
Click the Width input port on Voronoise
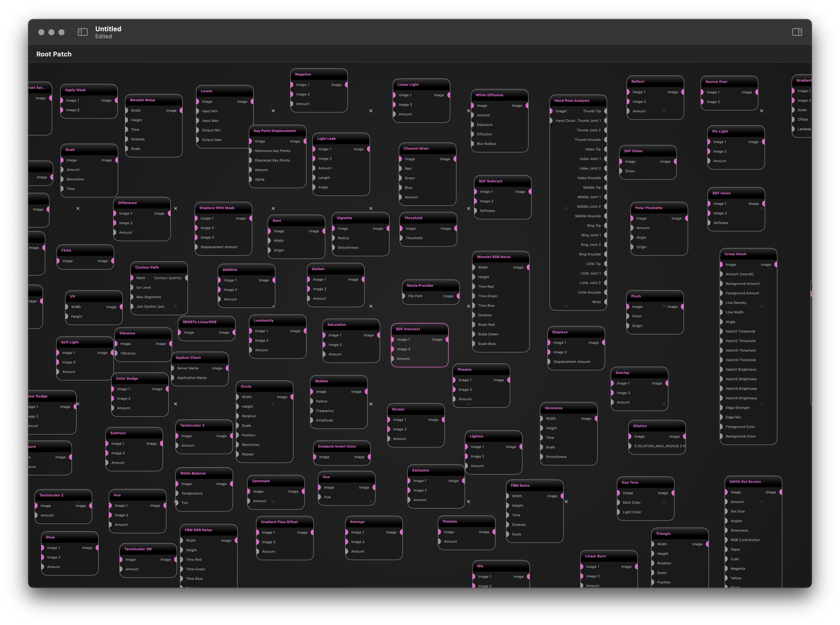[542, 418]
